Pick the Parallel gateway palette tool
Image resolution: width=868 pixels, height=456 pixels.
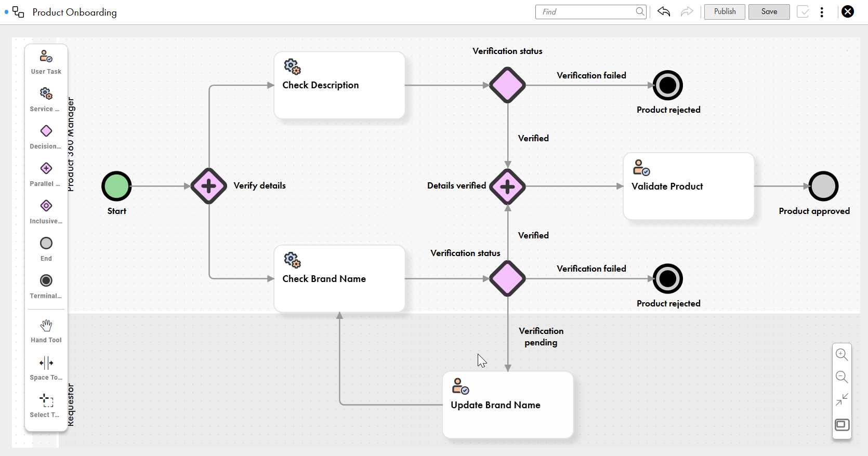pos(46,174)
